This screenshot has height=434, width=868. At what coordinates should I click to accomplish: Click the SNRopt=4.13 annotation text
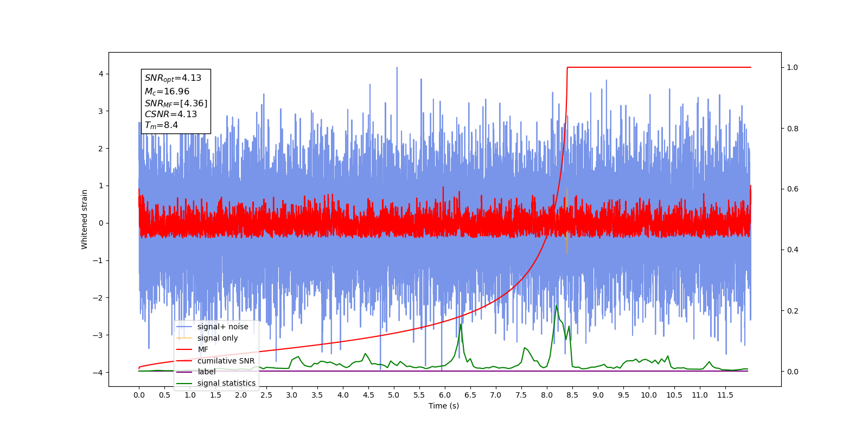(x=173, y=78)
